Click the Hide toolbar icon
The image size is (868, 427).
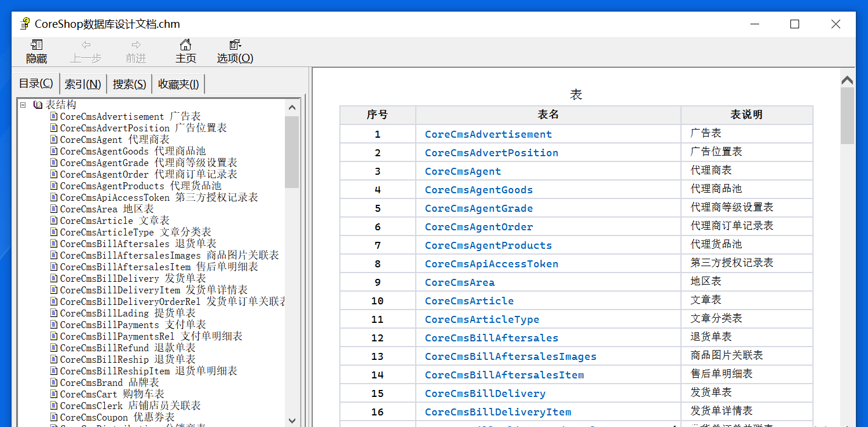pyautogui.click(x=36, y=45)
